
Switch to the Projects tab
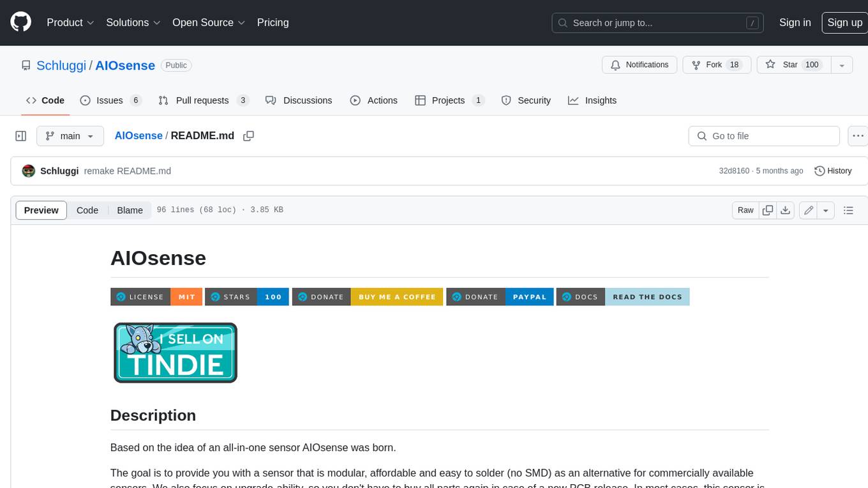[450, 100]
